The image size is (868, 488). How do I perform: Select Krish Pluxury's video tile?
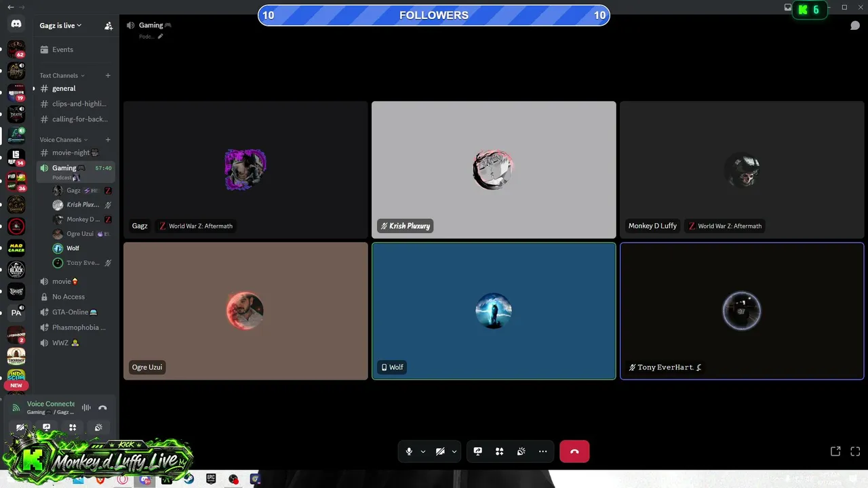coord(494,170)
